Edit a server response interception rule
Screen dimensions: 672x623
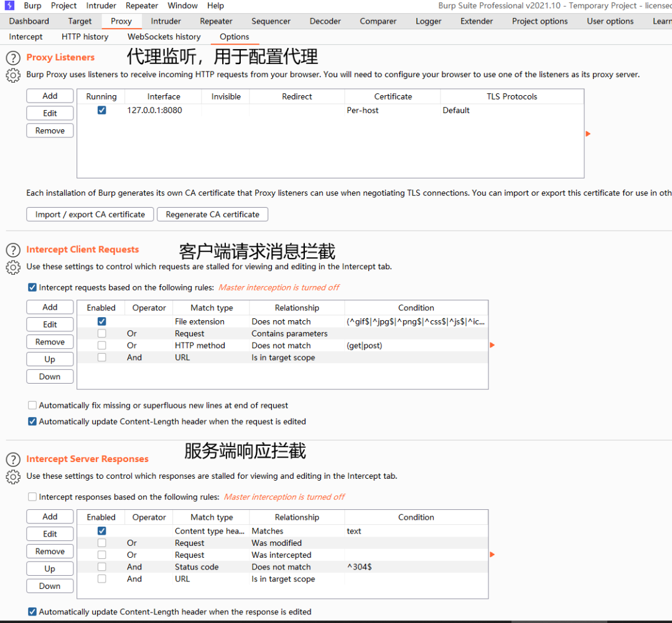tap(50, 534)
